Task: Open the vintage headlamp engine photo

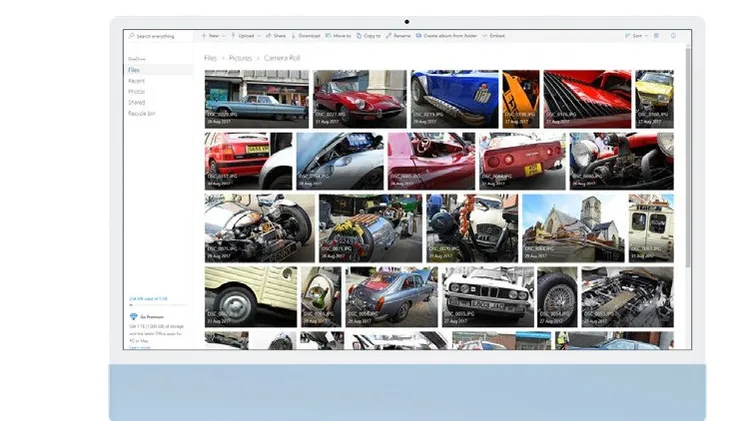Action: tap(621, 161)
